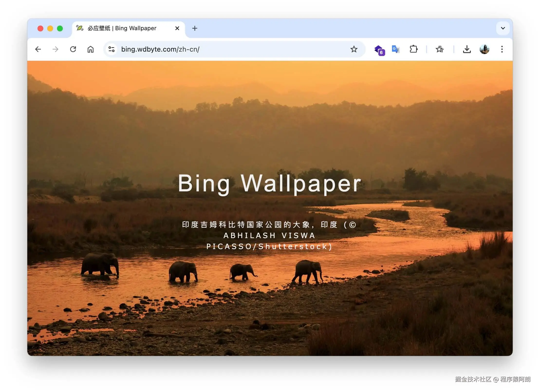Open the purple extension with badge 6

(379, 50)
